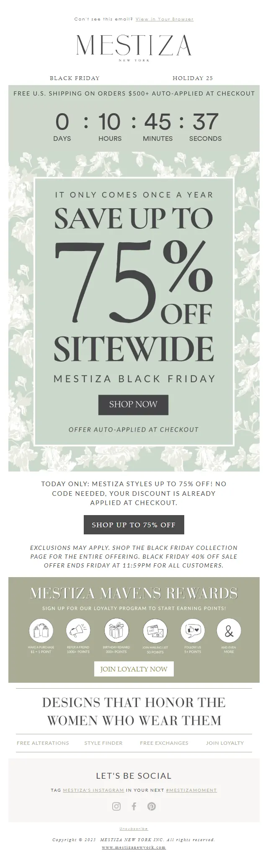Click the Unsubscribe link

pyautogui.click(x=134, y=829)
